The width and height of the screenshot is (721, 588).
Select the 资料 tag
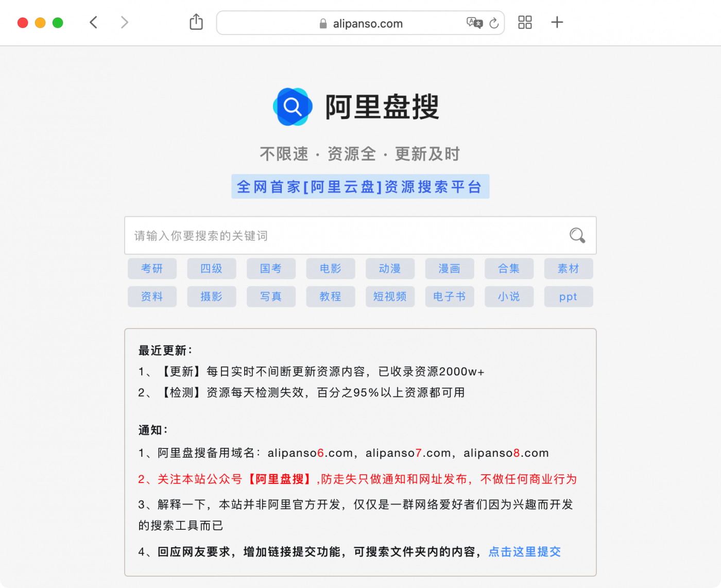tap(152, 297)
